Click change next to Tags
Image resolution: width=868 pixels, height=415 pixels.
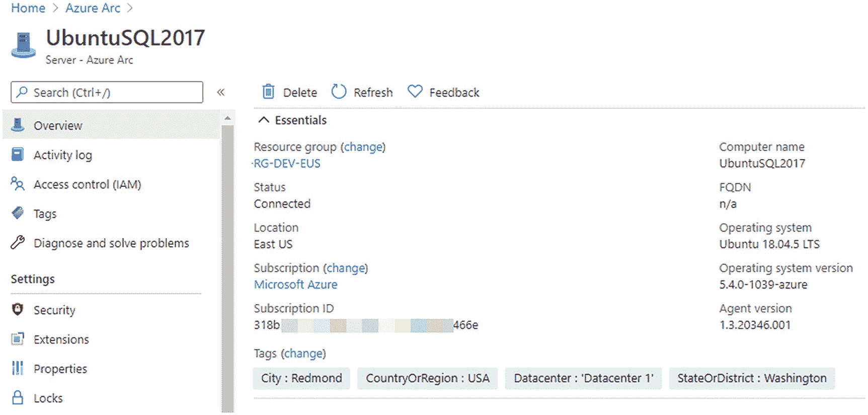pyautogui.click(x=303, y=354)
